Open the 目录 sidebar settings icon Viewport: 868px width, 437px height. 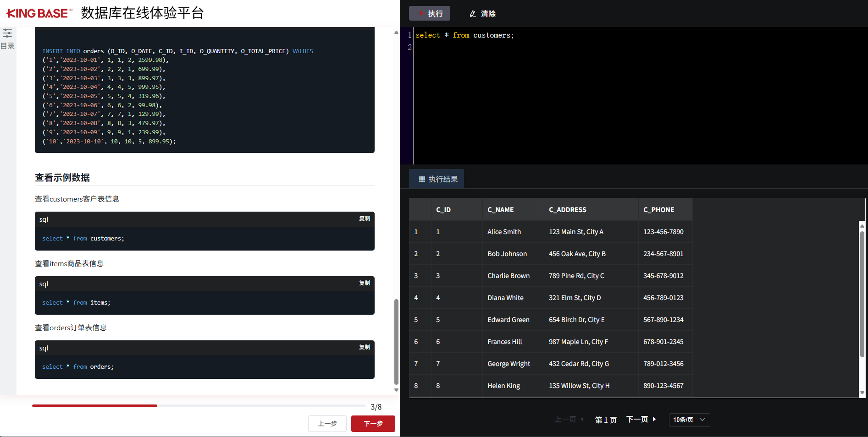click(7, 33)
